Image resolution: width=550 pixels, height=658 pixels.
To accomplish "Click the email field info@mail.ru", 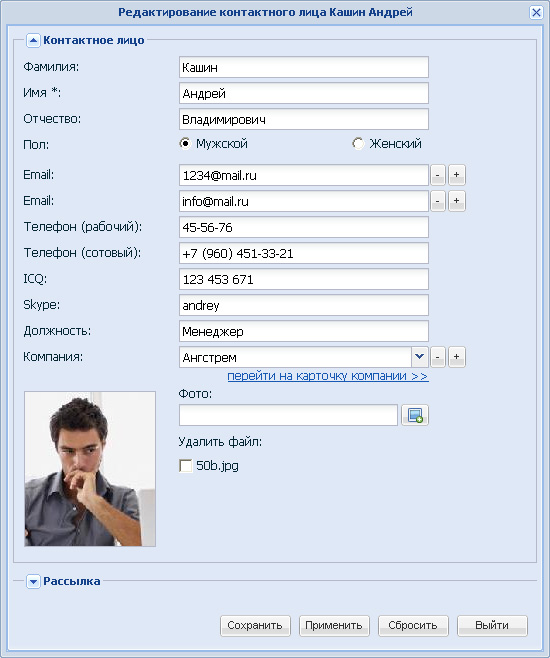I will 304,201.
